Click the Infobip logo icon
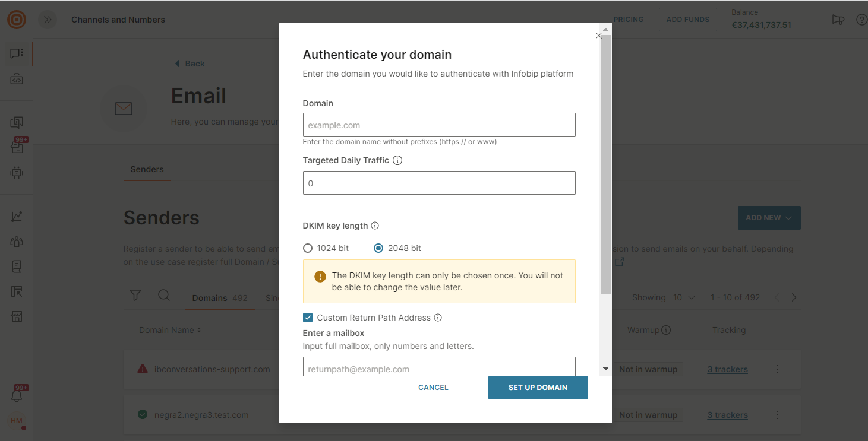 pos(17,20)
